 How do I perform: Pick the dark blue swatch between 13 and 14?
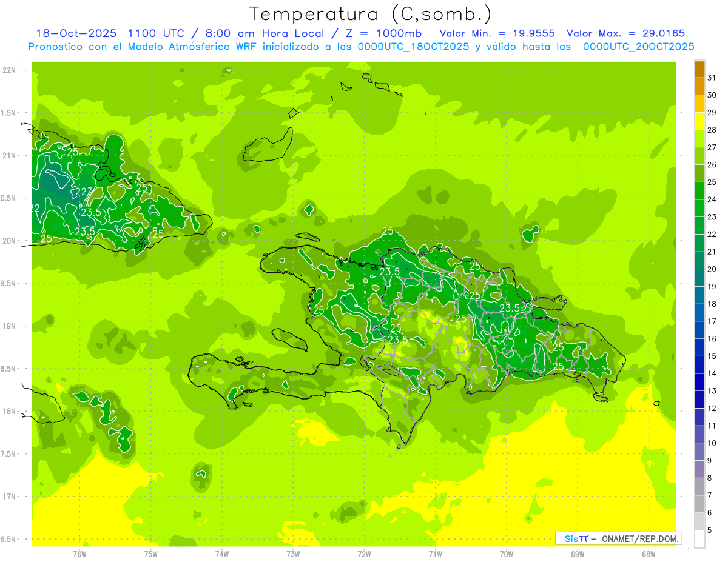click(699, 382)
